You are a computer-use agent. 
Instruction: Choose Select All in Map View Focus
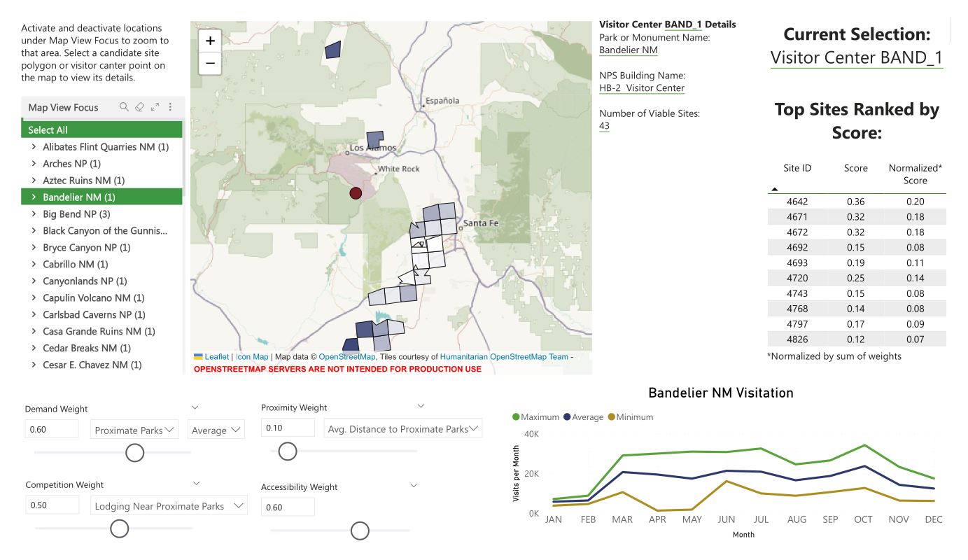click(x=48, y=130)
